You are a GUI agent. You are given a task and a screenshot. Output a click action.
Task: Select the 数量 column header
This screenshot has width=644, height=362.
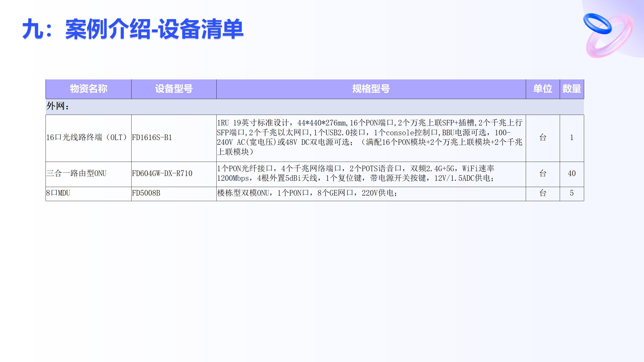[572, 89]
